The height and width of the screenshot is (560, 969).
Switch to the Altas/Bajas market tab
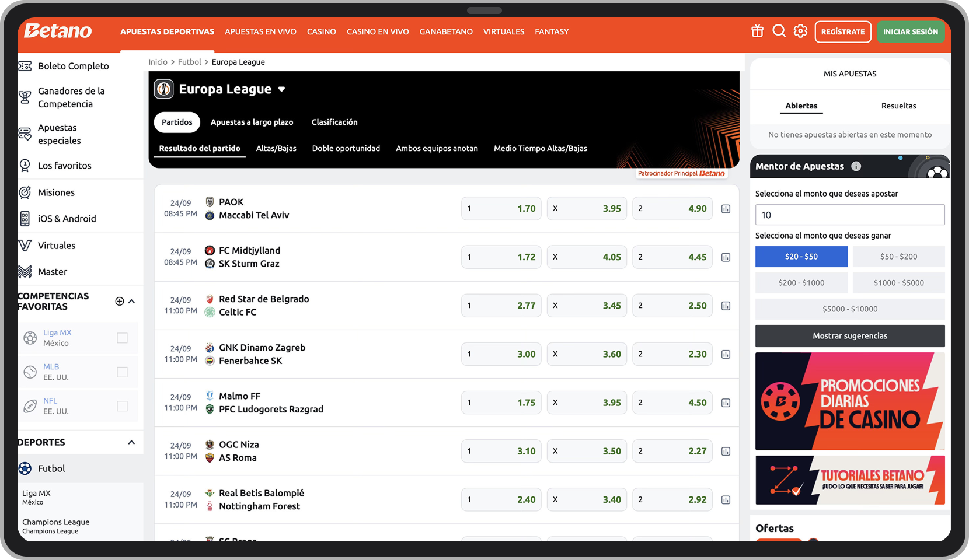point(276,149)
